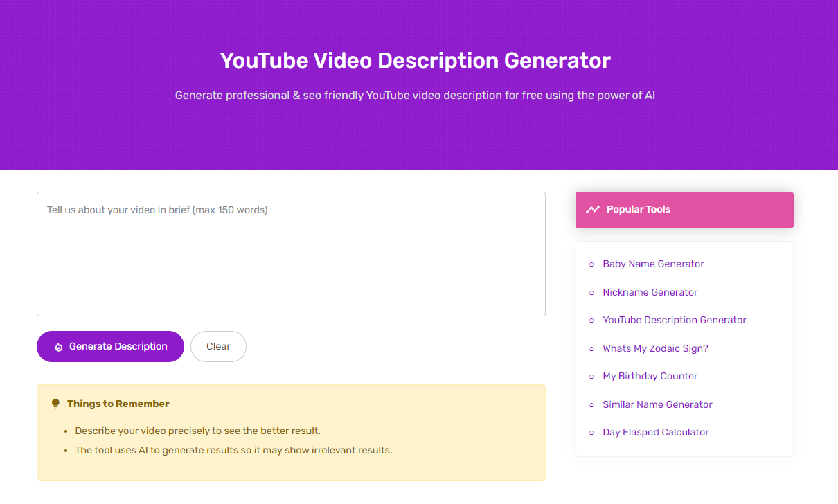Go to YouTube Description Generator link
Screen dimensions: 838x504
674,320
